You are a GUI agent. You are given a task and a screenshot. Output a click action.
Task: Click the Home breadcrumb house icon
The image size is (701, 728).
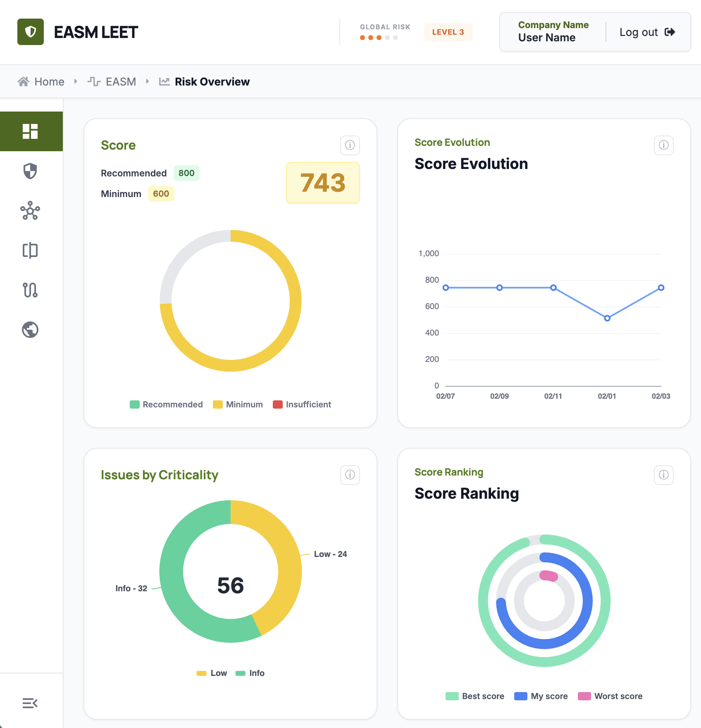[24, 82]
